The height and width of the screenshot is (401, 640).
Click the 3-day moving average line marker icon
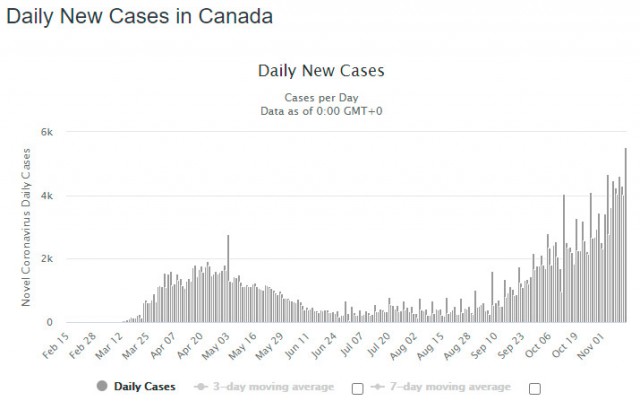point(200,386)
